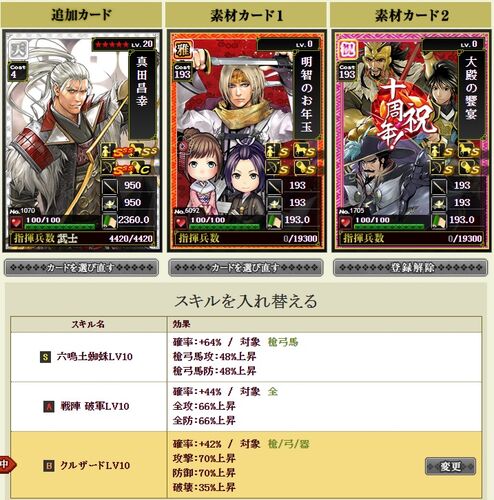Click the 天 rarity badge on 真田昌幸 card

(18, 50)
